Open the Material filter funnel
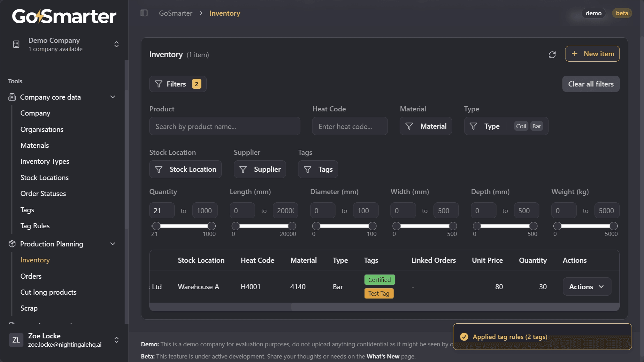Screen dimensions: 644x362 pyautogui.click(x=409, y=126)
